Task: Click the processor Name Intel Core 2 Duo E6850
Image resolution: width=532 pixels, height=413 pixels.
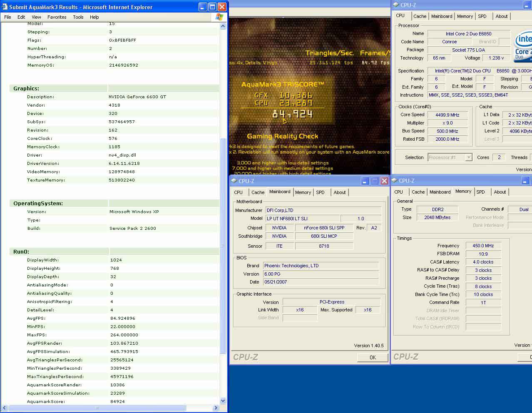Action: 469,34
